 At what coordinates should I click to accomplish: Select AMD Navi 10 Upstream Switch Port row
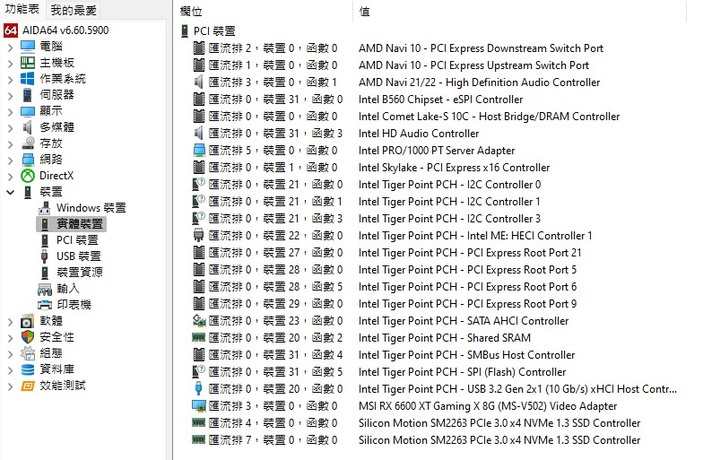click(x=391, y=65)
